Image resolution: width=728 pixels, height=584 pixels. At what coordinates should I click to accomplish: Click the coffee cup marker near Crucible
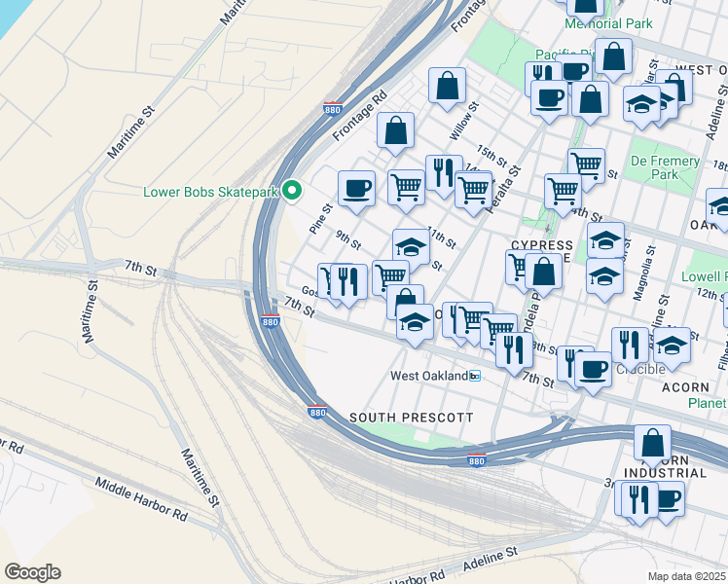(593, 373)
